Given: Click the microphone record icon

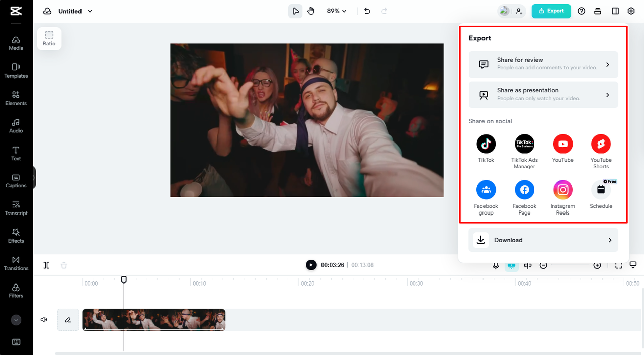Looking at the screenshot, I should [x=496, y=265].
